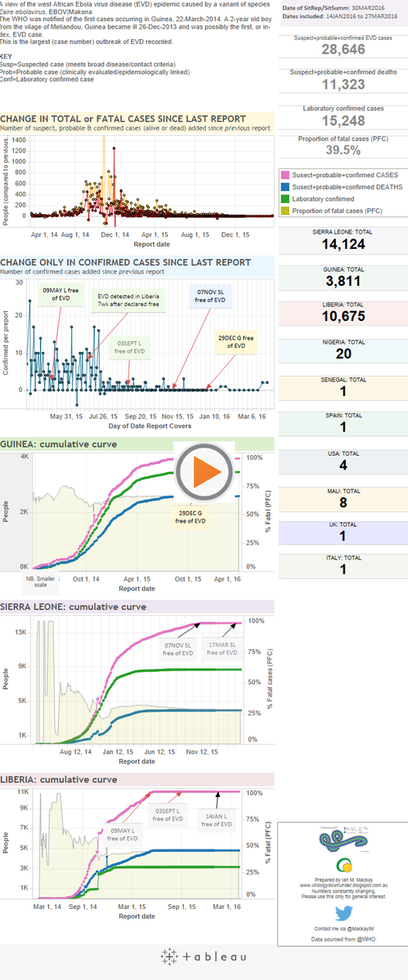Select pink Suspect+probable+confirmed CASES legend swatch
This screenshot has width=408, height=980.
click(285, 175)
